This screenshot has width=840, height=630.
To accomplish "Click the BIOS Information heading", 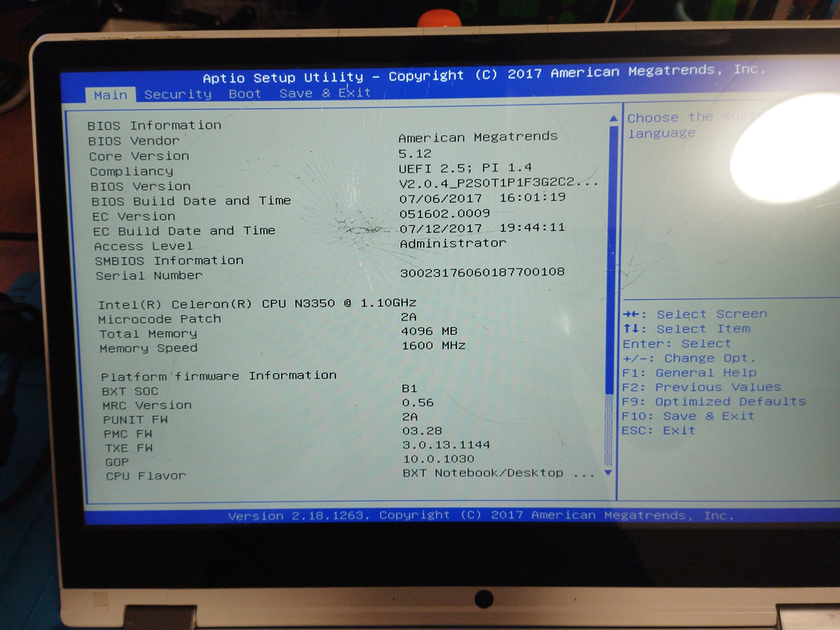I will click(154, 126).
